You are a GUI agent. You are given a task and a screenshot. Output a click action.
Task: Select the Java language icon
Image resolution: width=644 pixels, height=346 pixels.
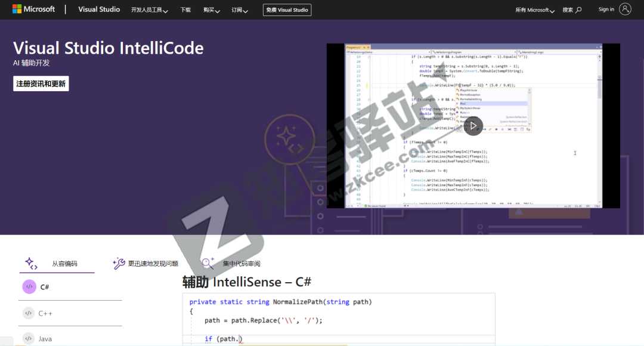pyautogui.click(x=28, y=338)
